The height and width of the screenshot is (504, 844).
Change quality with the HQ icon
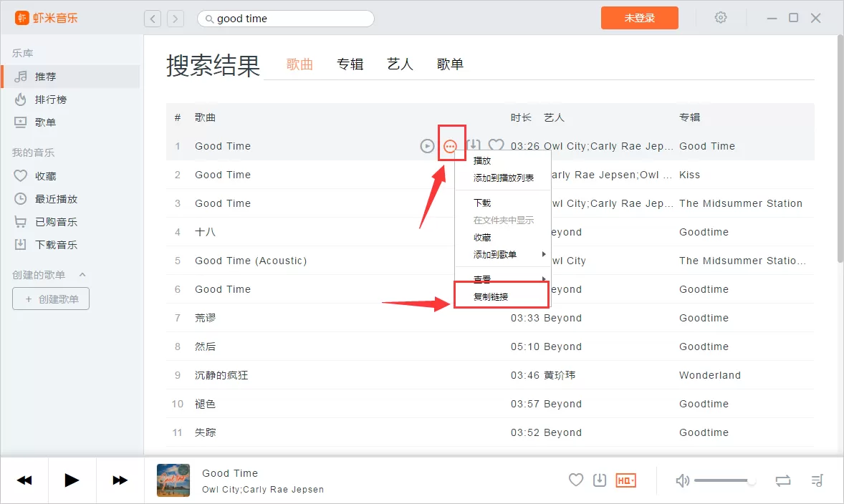pos(625,480)
